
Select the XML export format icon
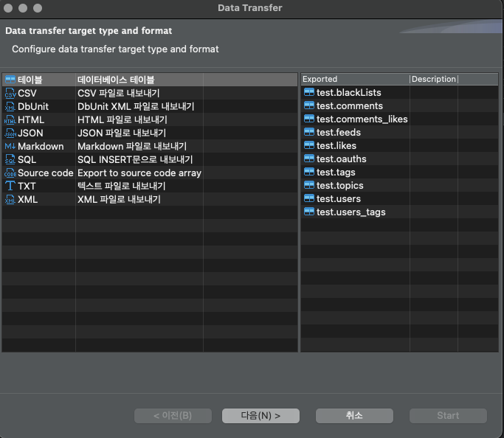10,200
